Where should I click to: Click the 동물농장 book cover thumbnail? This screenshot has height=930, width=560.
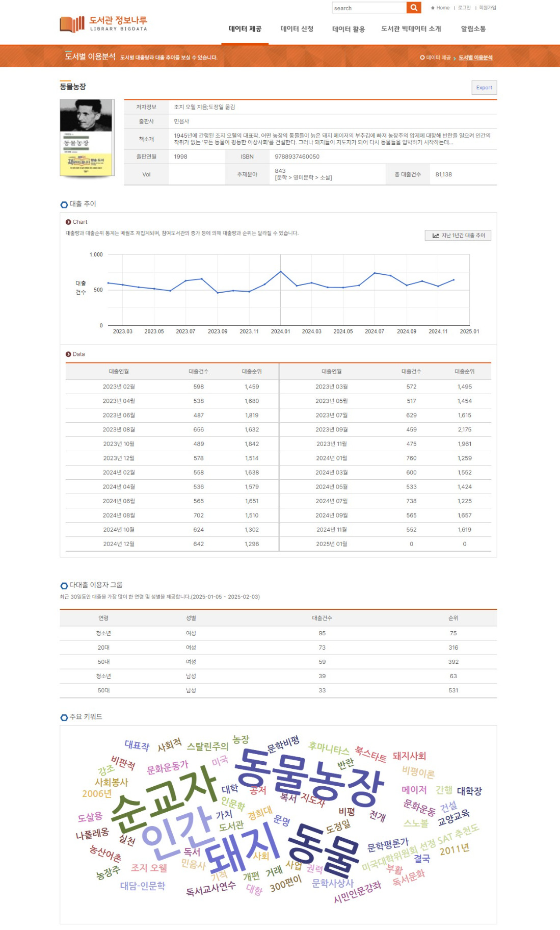click(86, 138)
